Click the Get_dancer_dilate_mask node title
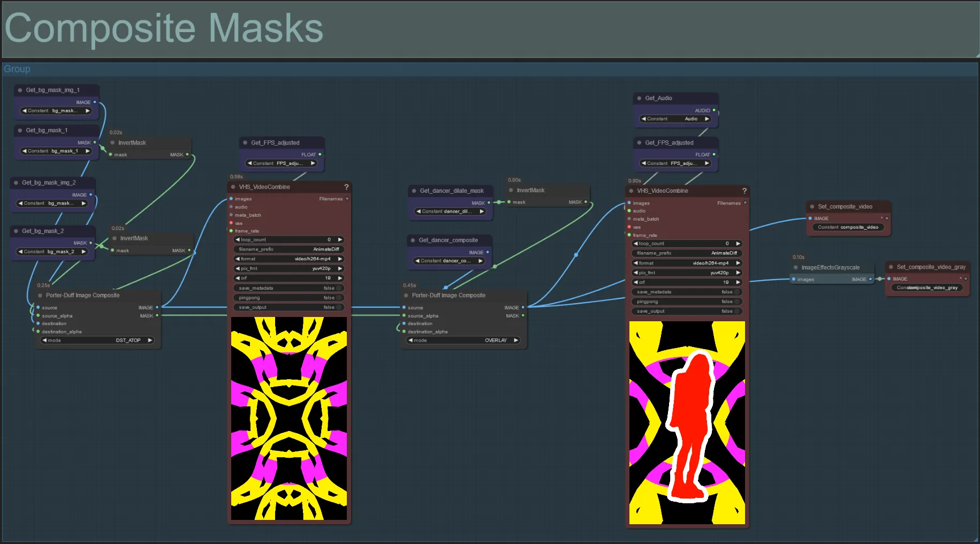This screenshot has width=980, height=544. click(x=452, y=191)
